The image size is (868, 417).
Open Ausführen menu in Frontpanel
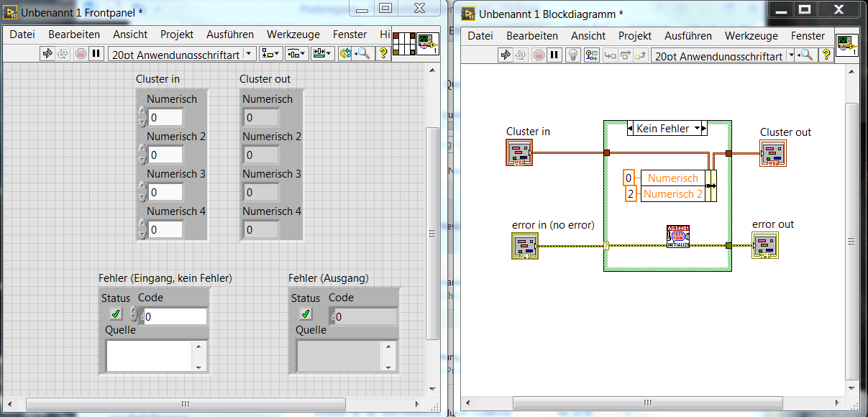click(230, 34)
